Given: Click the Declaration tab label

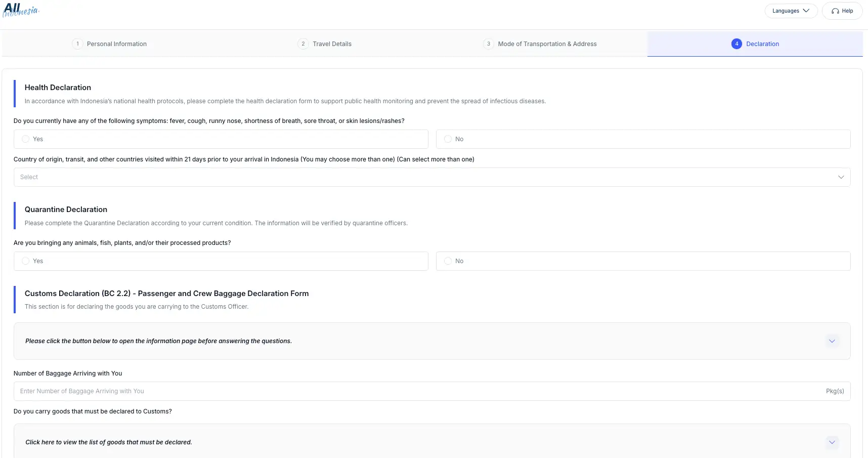Looking at the screenshot, I should (x=762, y=44).
